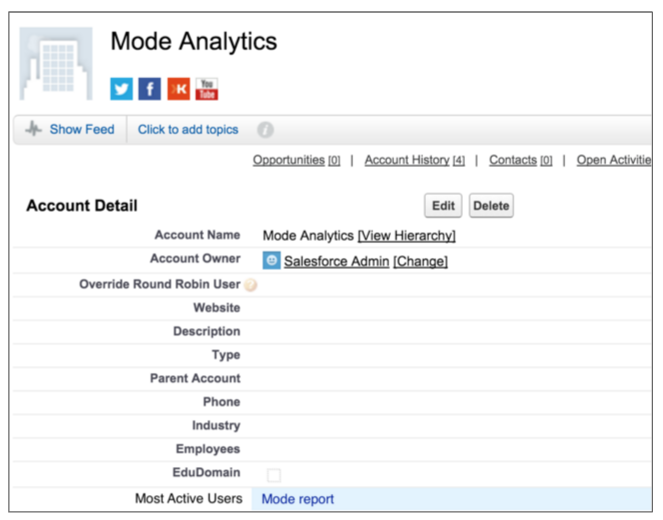The image size is (663, 520).
Task: Open the Twitter social profile icon
Action: point(121,89)
